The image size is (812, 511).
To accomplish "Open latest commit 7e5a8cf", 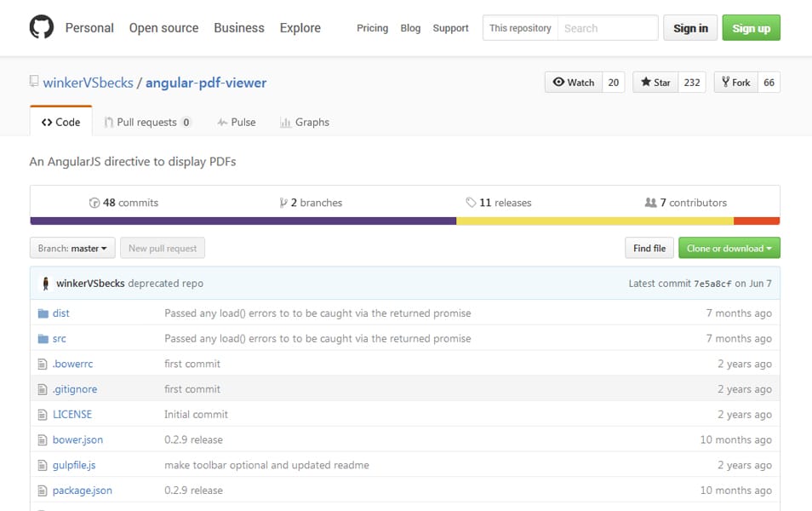I will point(712,284).
